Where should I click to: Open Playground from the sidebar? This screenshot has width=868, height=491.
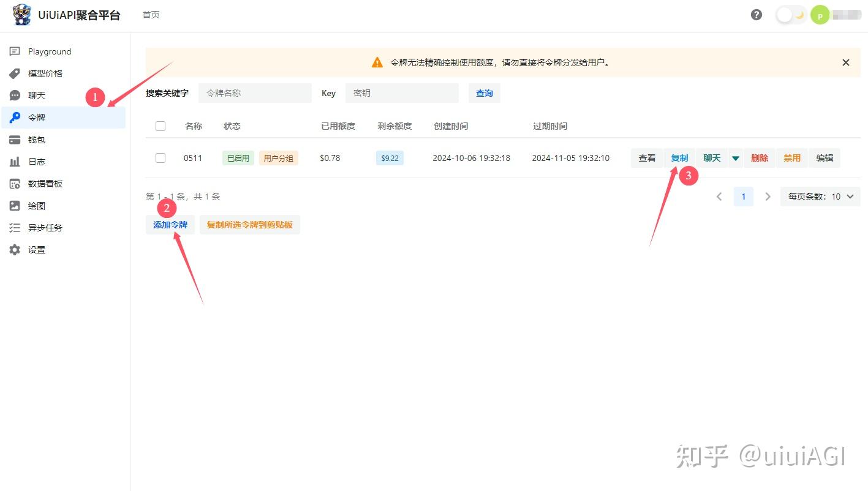(64, 51)
